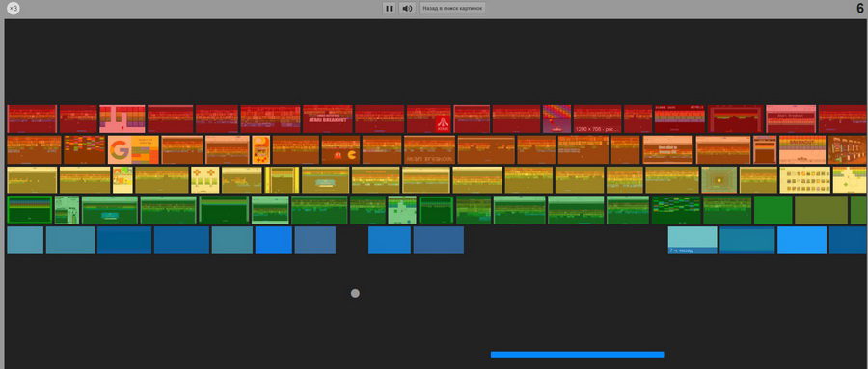Select the purple rainbow stripes thumbnail
The image size is (868, 369).
556,119
